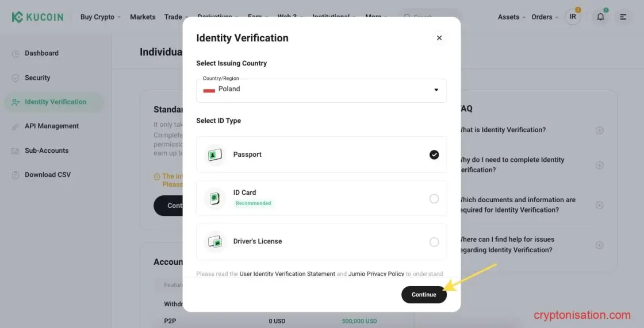The image size is (644, 328).
Task: Click the Continue button in dialog
Action: point(424,295)
